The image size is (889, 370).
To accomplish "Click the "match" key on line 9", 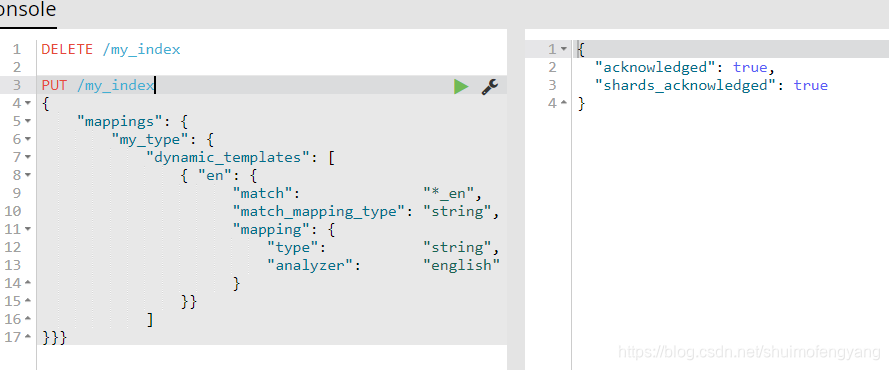I will click(262, 193).
